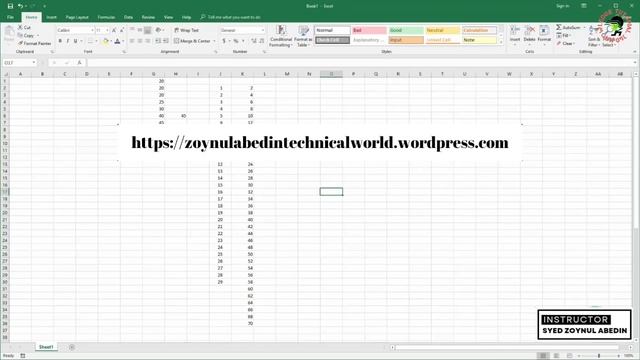Click the Orientation text angle icon
The width and height of the screenshot is (640, 360).
(158, 30)
